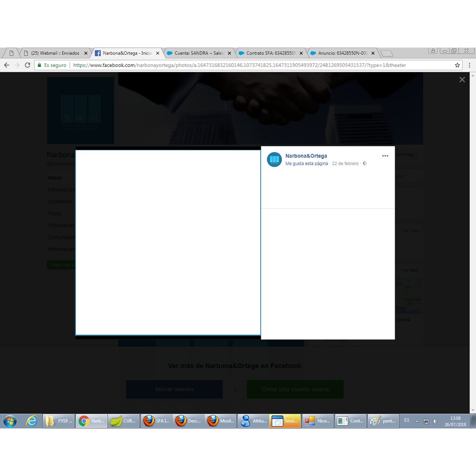This screenshot has height=476, width=476.
Task: Open the CUR... taskbar application
Action: click(124, 421)
